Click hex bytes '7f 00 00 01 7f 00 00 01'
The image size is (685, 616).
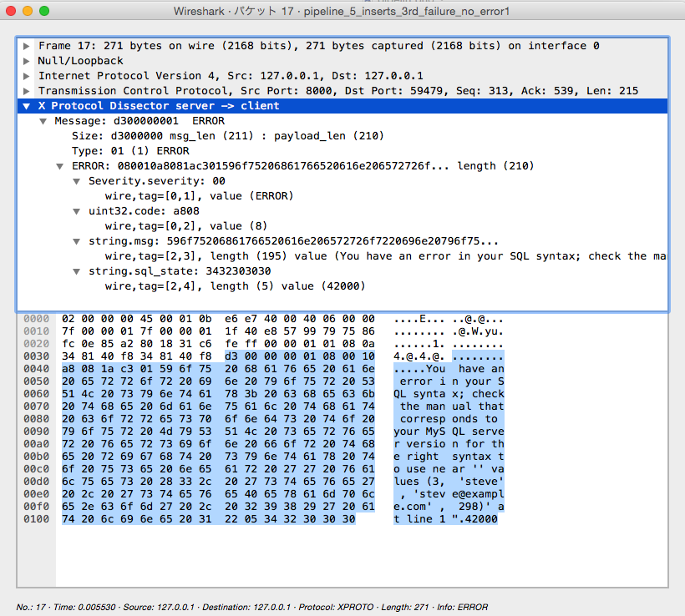pyautogui.click(x=137, y=332)
